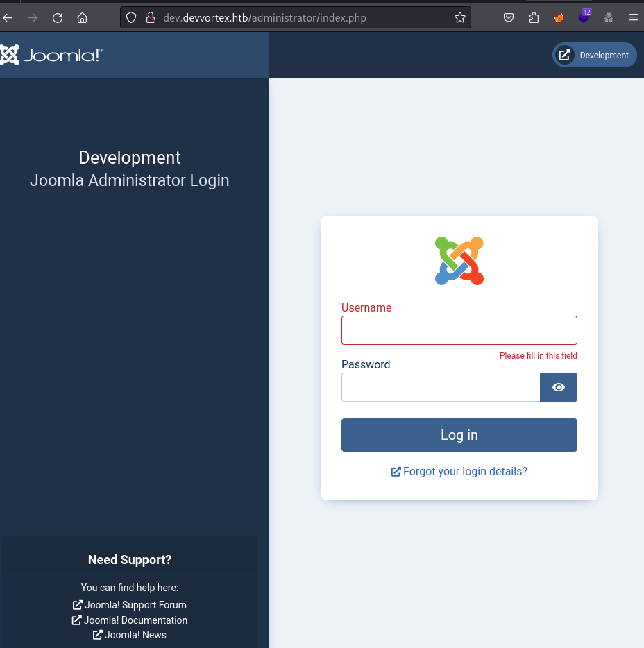644x648 pixels.
Task: Click the colorful Joomla logo above form
Action: tap(459, 261)
